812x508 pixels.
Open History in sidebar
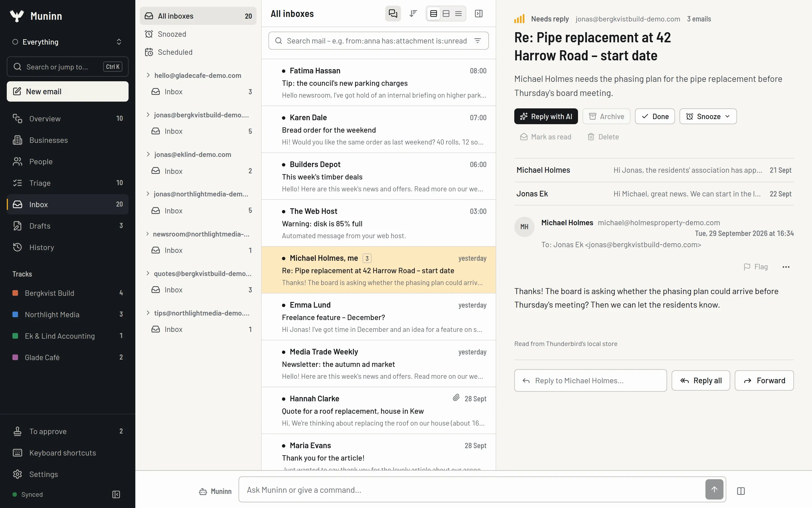[x=67, y=247]
